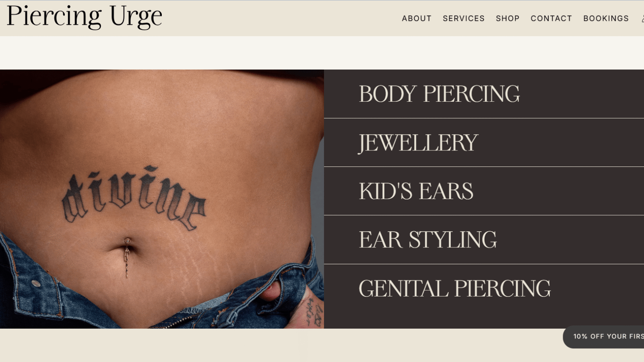This screenshot has width=644, height=362.
Task: Select CONTACT in the top navigation
Action: click(x=551, y=19)
